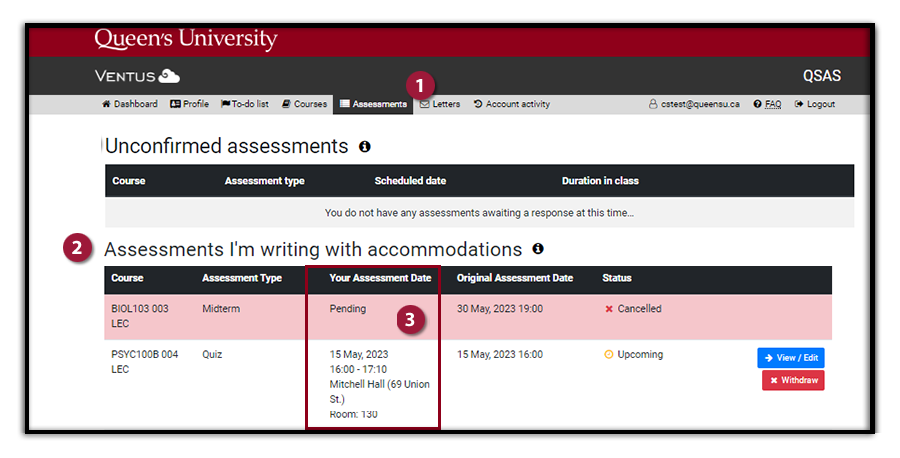Screen dimensions: 900x458
Task: Click the Your Assessment Date column header
Action: 380,278
